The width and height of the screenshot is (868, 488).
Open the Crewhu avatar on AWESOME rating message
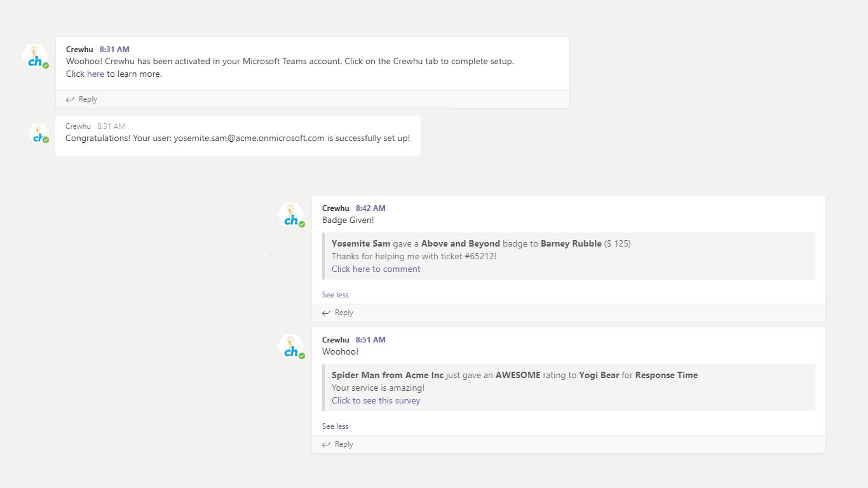click(292, 347)
